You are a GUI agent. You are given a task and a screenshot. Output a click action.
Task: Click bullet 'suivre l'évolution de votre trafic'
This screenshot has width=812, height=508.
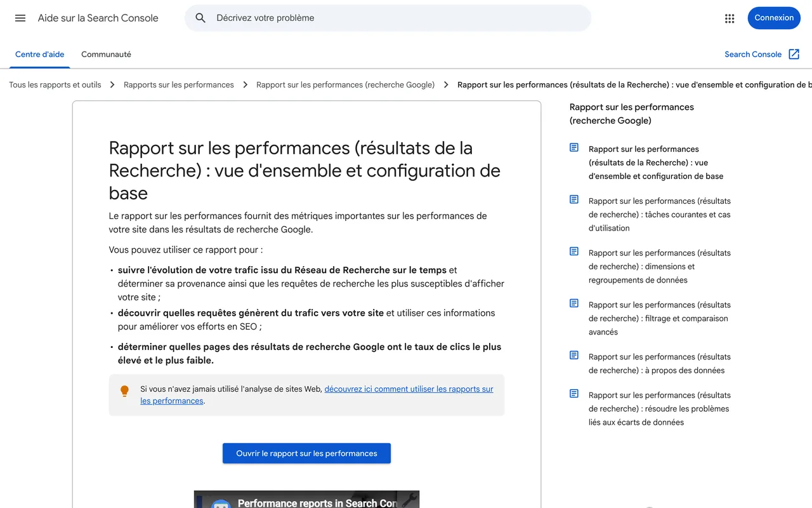311,283
